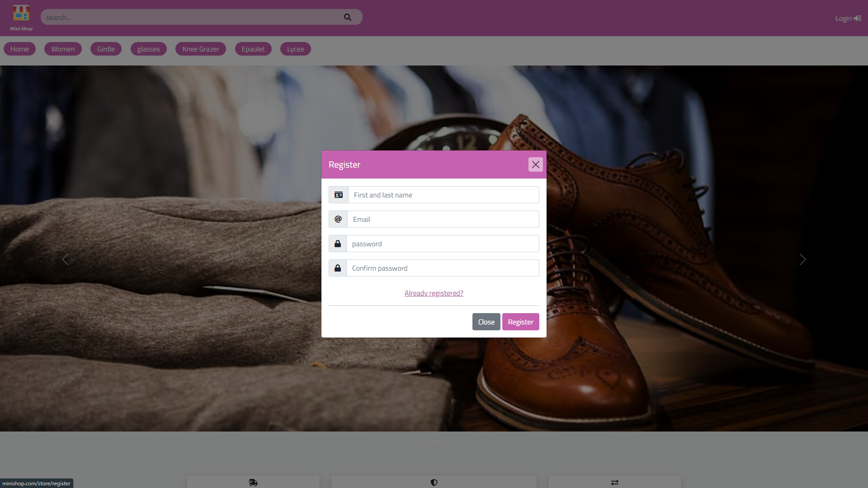The image size is (868, 488).
Task: Open the Epaulet category
Action: click(253, 49)
